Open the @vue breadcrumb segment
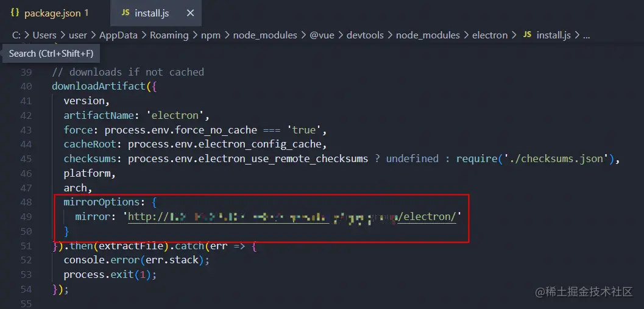The image size is (644, 309). pyautogui.click(x=322, y=35)
